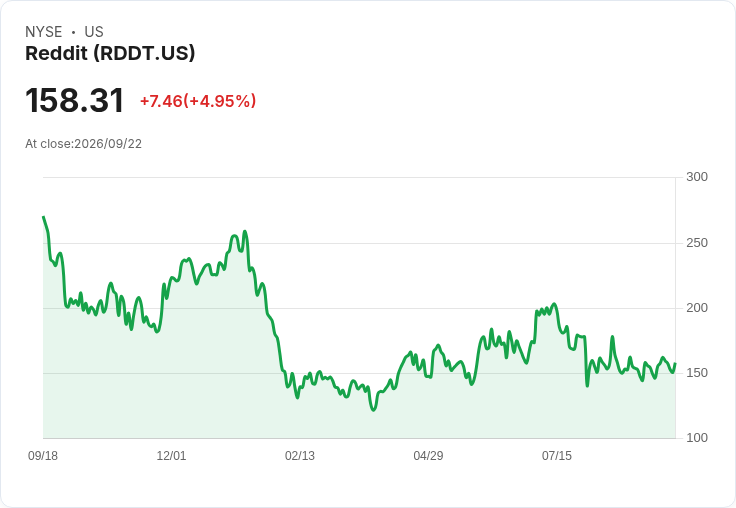This screenshot has height=508, width=736.
Task: Click the lowest trough on the price line
Action: 374,410
